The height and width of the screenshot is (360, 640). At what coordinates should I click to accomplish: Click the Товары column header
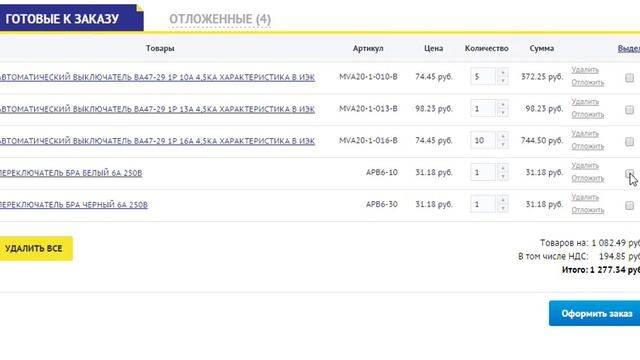(x=160, y=48)
